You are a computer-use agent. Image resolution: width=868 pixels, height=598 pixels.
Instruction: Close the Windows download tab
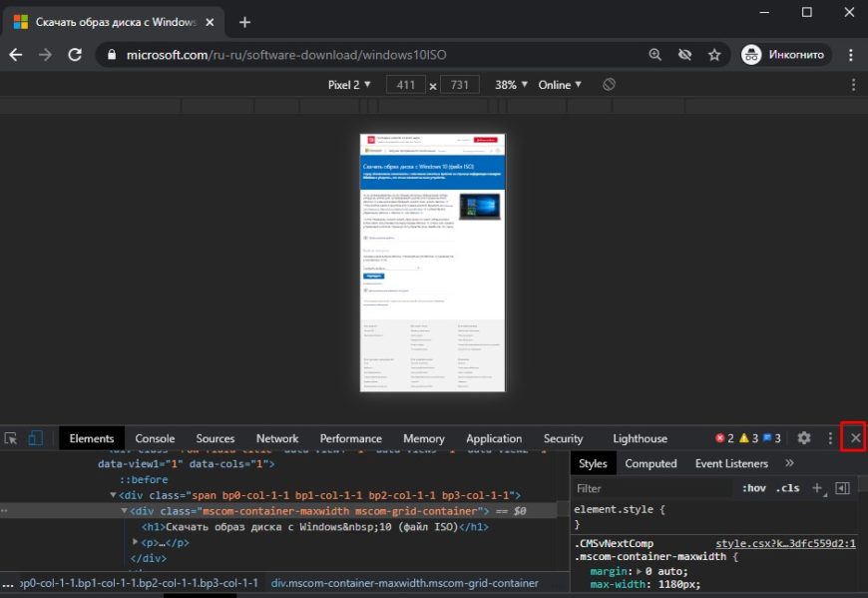pyautogui.click(x=210, y=22)
